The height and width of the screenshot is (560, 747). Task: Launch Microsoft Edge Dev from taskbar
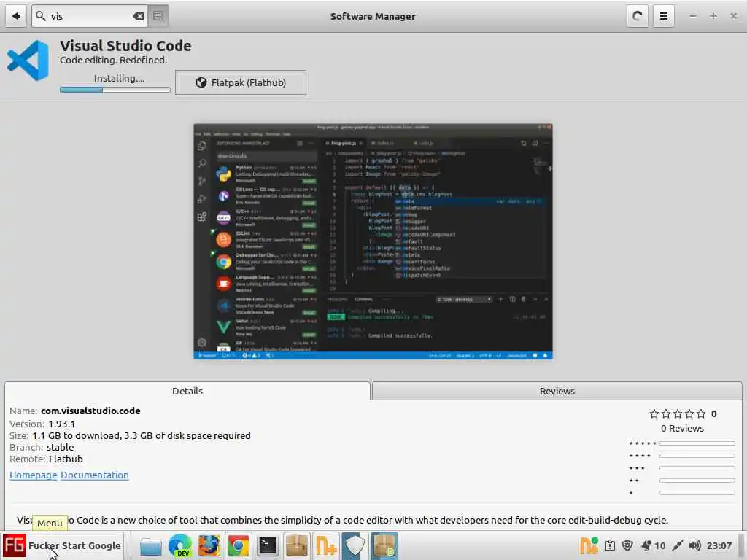pyautogui.click(x=180, y=545)
